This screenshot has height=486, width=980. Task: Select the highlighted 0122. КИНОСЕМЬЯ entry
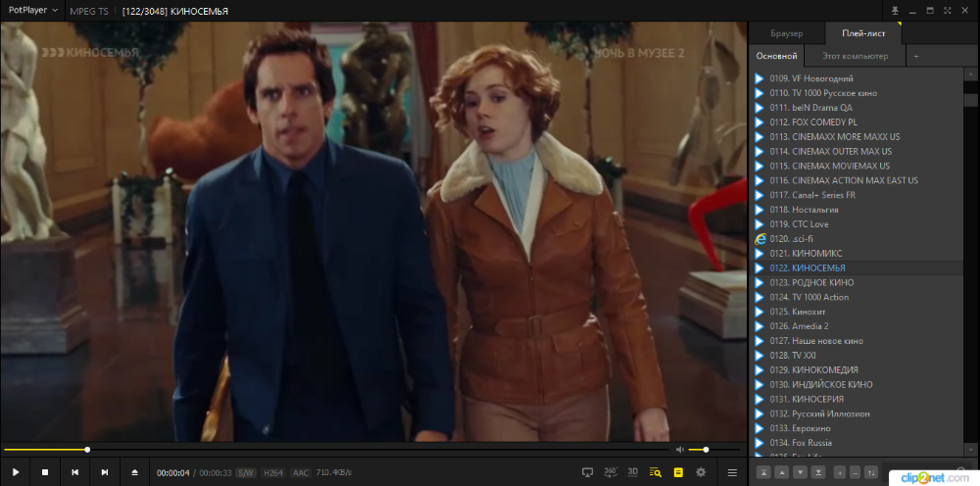856,268
